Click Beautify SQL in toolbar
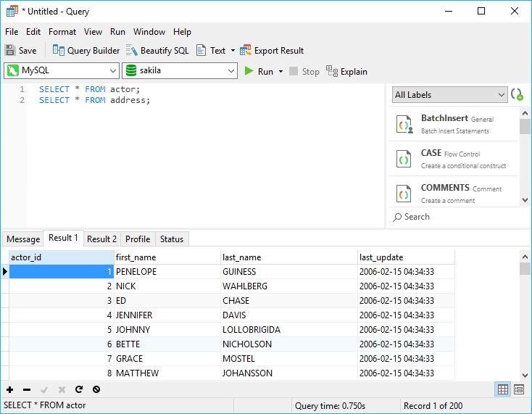 click(x=157, y=51)
